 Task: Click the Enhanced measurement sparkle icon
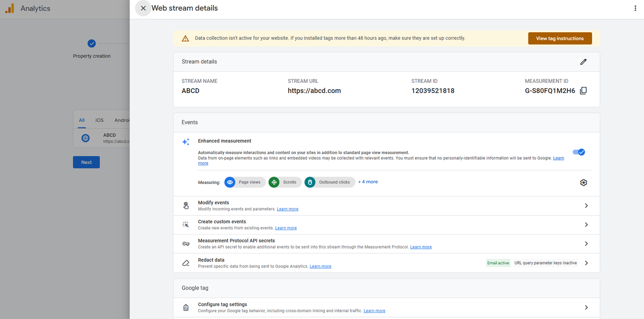[x=186, y=142]
